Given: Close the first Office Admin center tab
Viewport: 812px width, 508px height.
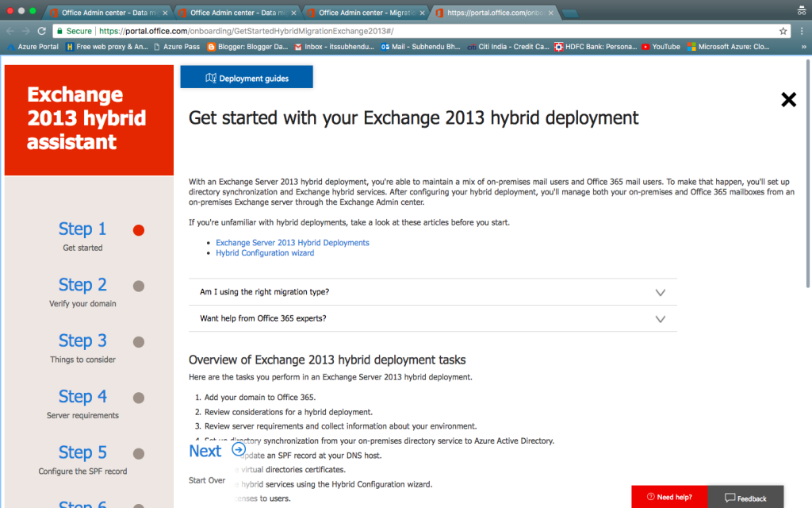Looking at the screenshot, I should (165, 13).
